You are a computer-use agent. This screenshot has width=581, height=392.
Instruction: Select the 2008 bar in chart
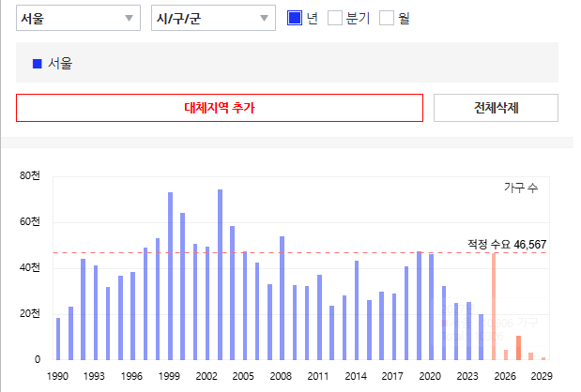click(x=282, y=298)
